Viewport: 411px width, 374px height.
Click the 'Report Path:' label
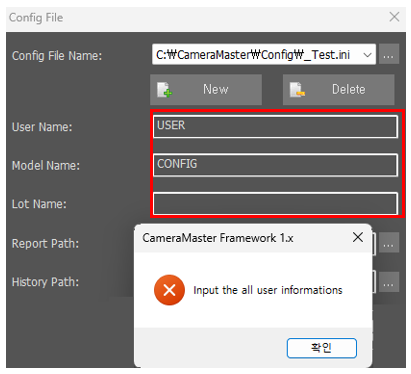(45, 243)
